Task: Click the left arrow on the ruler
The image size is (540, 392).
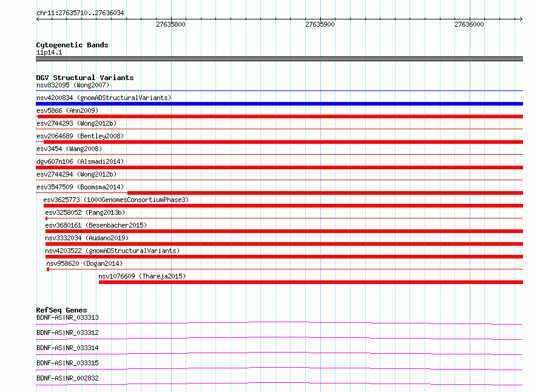Action: pyautogui.click(x=38, y=19)
